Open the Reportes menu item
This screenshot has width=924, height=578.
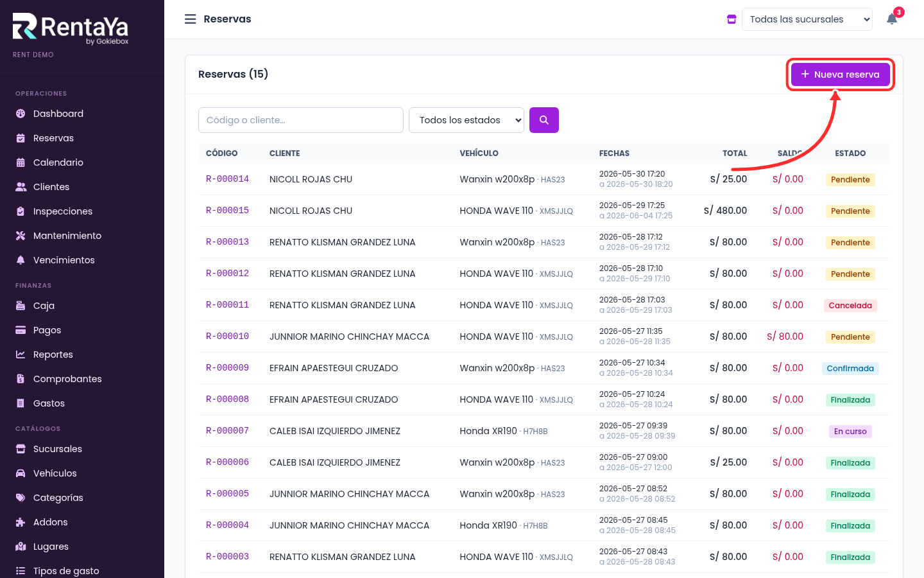tap(82, 355)
